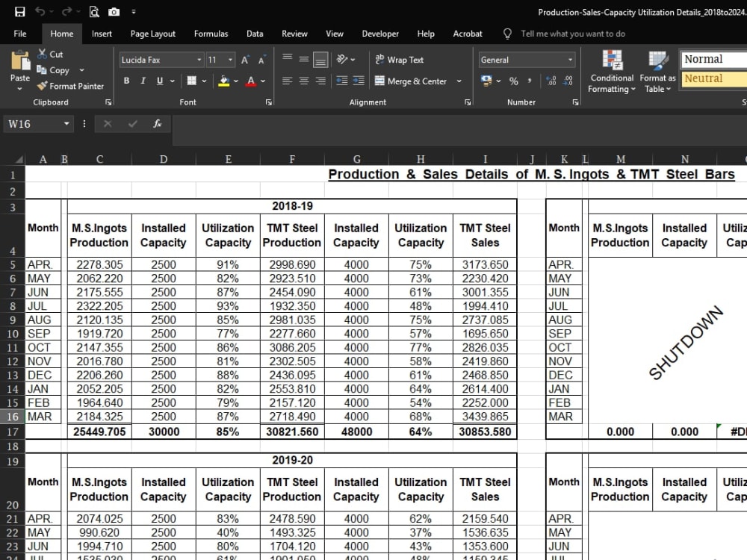
Task: Apply percent style format
Action: pyautogui.click(x=514, y=81)
